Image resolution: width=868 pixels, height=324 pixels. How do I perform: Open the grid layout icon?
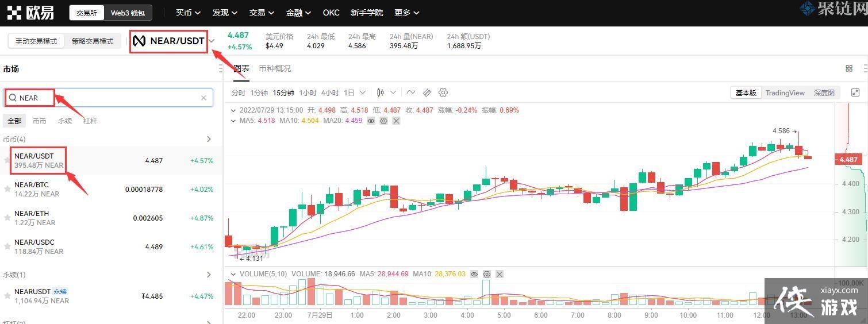849,68
